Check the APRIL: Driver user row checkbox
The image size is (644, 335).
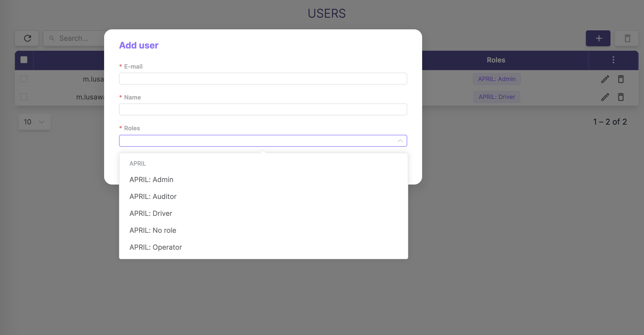pyautogui.click(x=24, y=97)
